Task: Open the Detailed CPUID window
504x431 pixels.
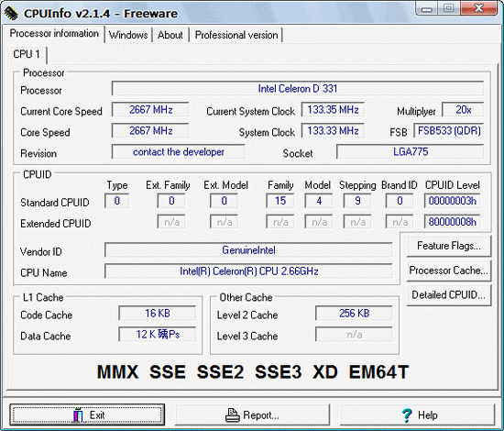Action: 449,295
